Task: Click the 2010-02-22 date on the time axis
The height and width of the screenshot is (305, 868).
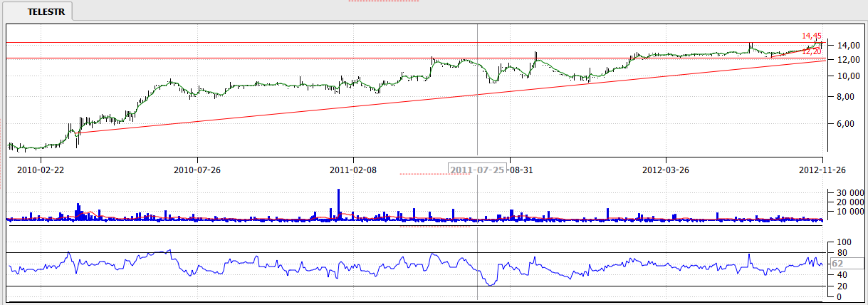Action: [41, 170]
